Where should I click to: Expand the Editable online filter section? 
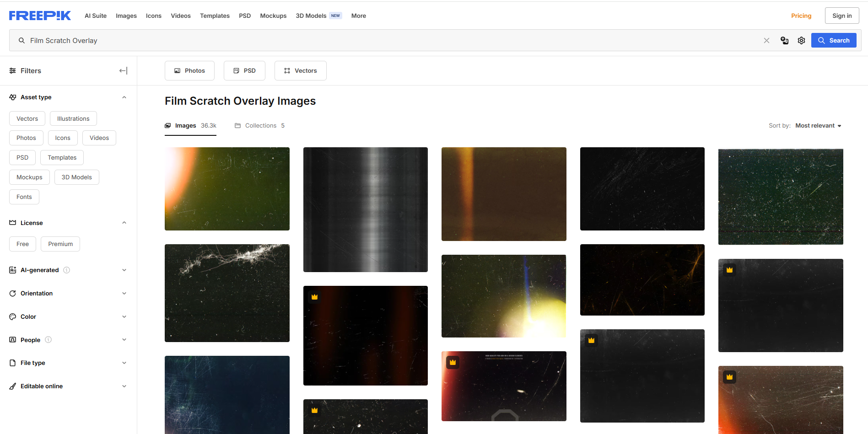[124, 386]
